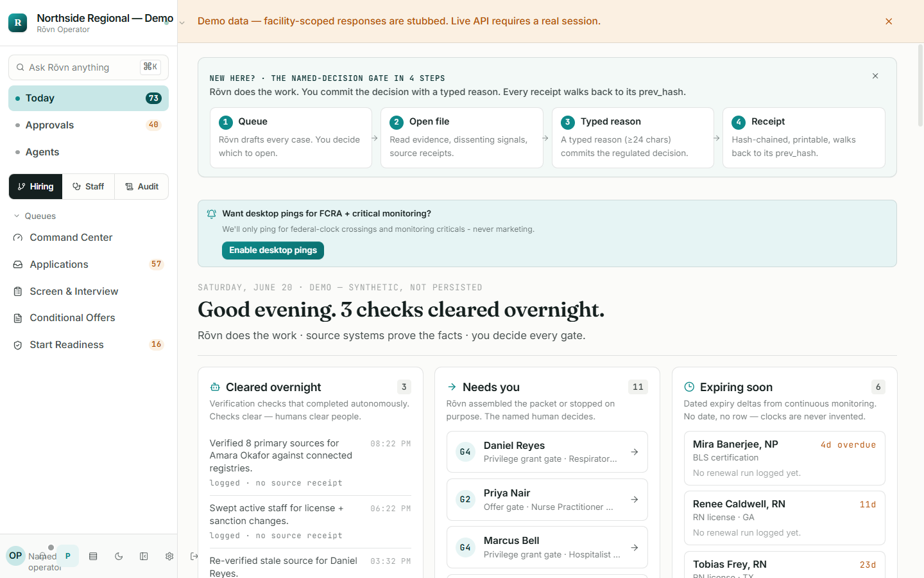Open the facility switcher chevron by Northside Regional
Viewport: 924px width, 578px height.
coord(182,23)
